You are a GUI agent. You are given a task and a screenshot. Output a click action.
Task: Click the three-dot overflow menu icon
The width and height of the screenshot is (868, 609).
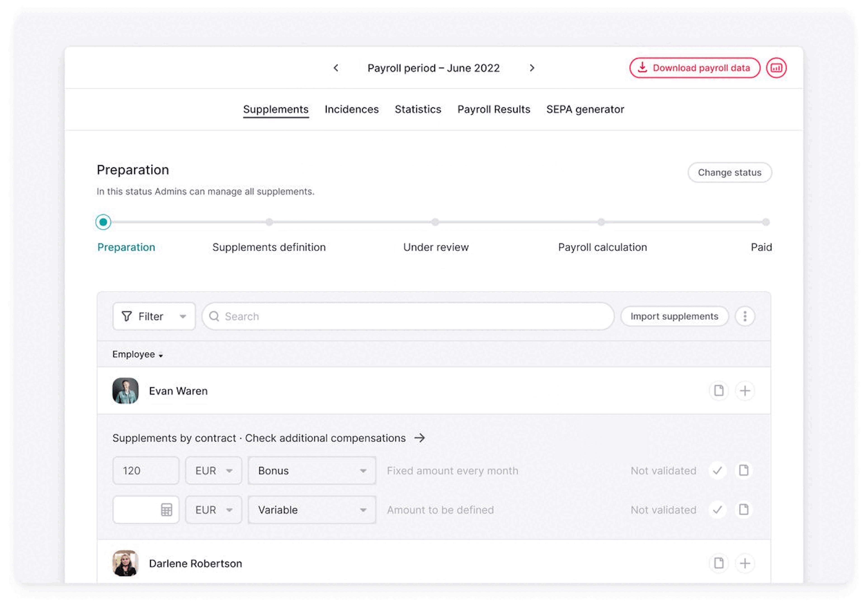point(744,316)
